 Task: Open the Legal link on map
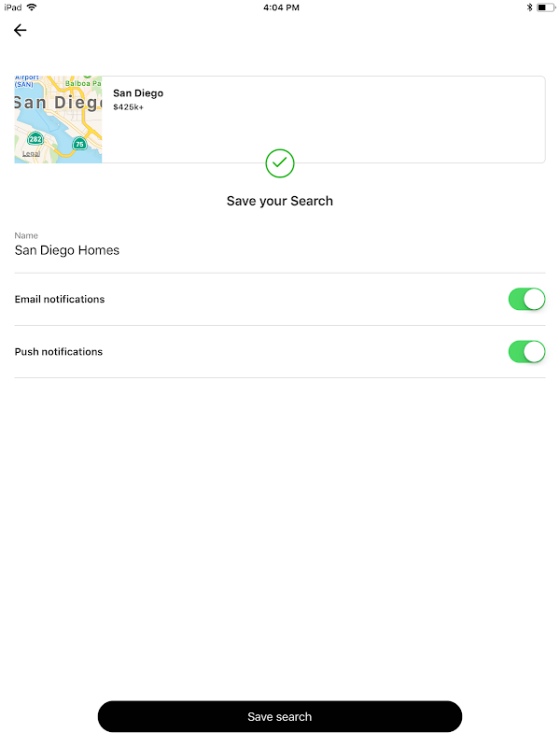[31, 154]
